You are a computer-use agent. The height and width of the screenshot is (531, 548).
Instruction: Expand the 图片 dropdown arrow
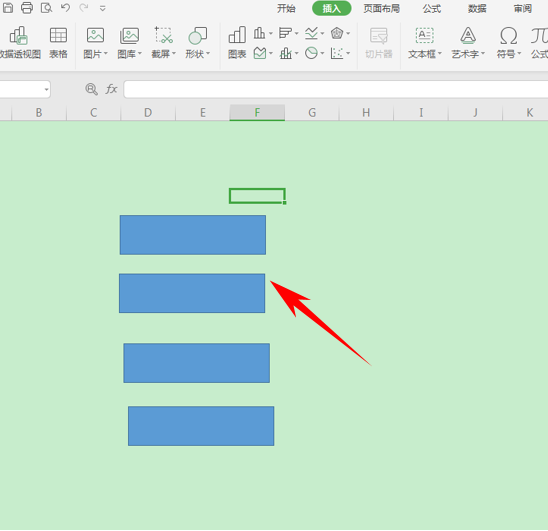coord(106,53)
